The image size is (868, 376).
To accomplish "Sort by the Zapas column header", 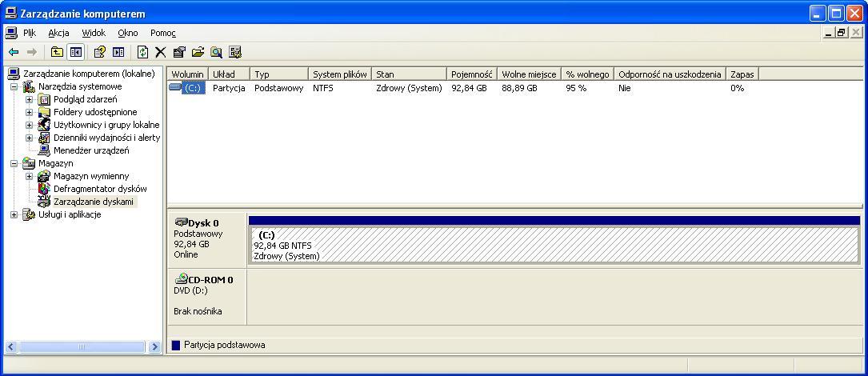I will click(742, 74).
